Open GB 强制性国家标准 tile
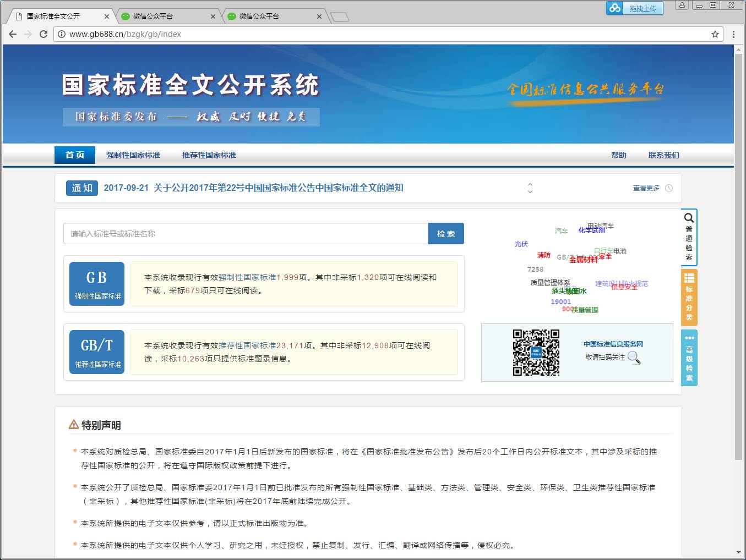Image resolution: width=746 pixels, height=560 pixels. (97, 284)
